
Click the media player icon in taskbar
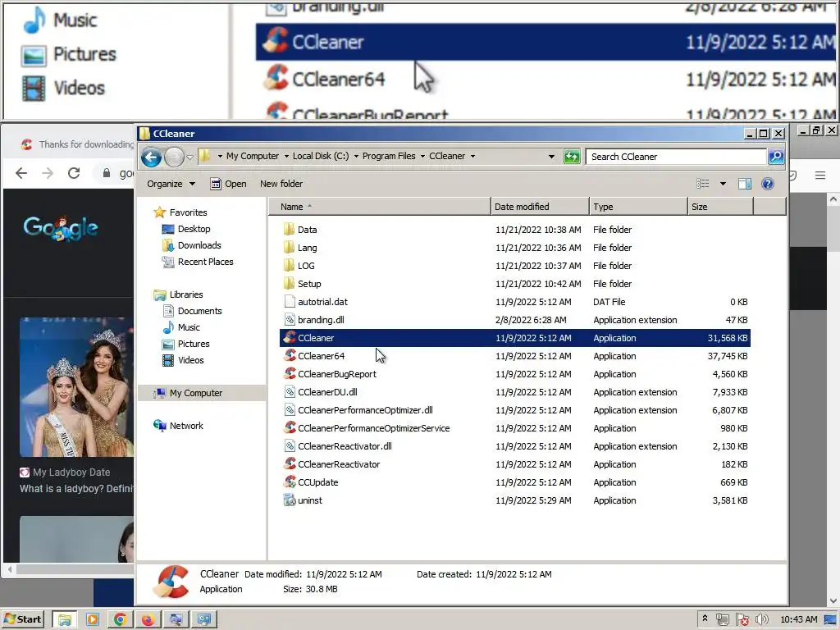[x=92, y=619]
